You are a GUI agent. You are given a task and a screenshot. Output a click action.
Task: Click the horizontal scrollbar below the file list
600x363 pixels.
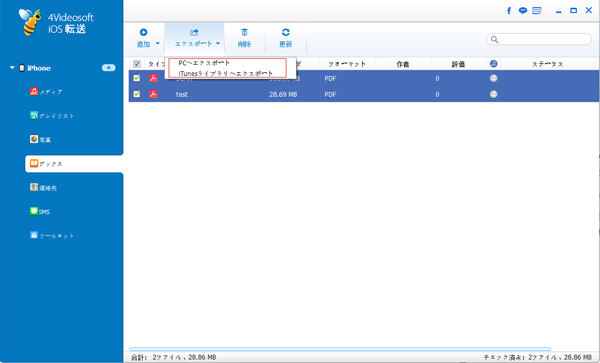click(340, 349)
